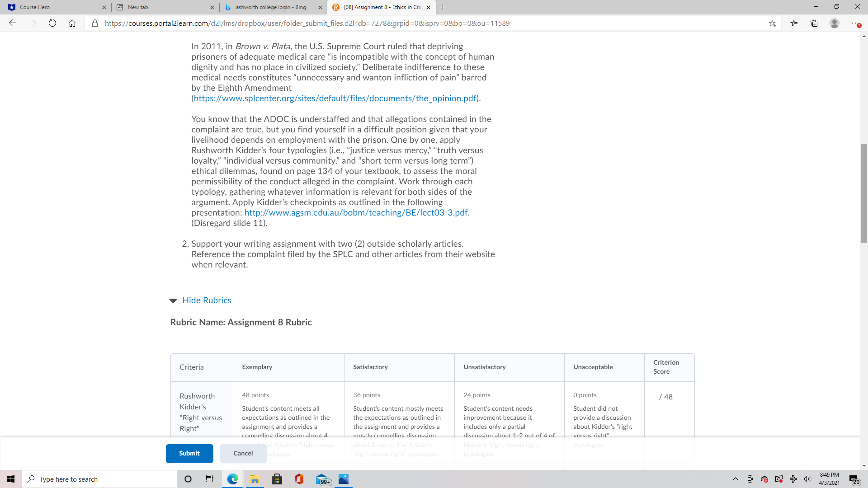Close the ashworth college login Bing tab
Image resolution: width=868 pixels, height=488 pixels.
(x=320, y=7)
